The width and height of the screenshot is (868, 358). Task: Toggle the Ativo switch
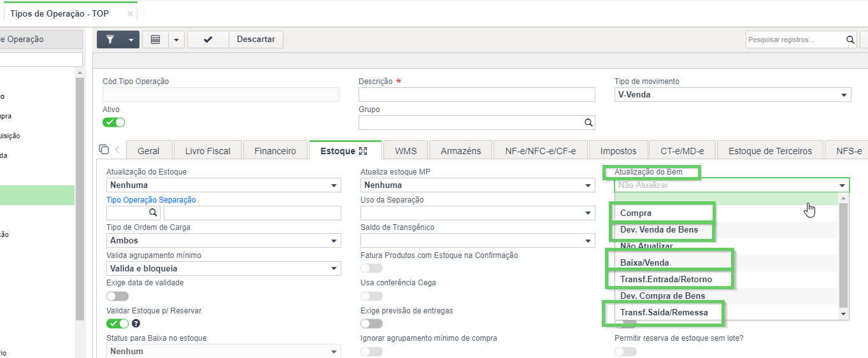114,122
